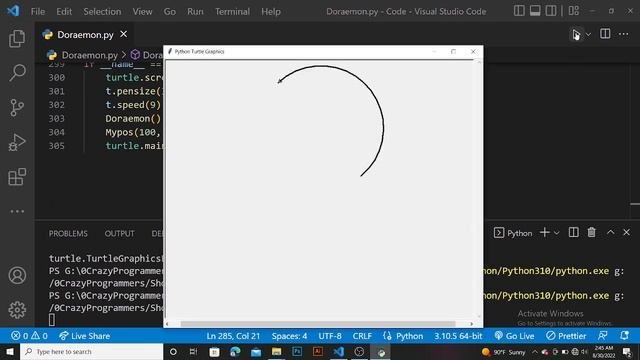
Task: Customize layout icon in title bar
Action: 573,11
